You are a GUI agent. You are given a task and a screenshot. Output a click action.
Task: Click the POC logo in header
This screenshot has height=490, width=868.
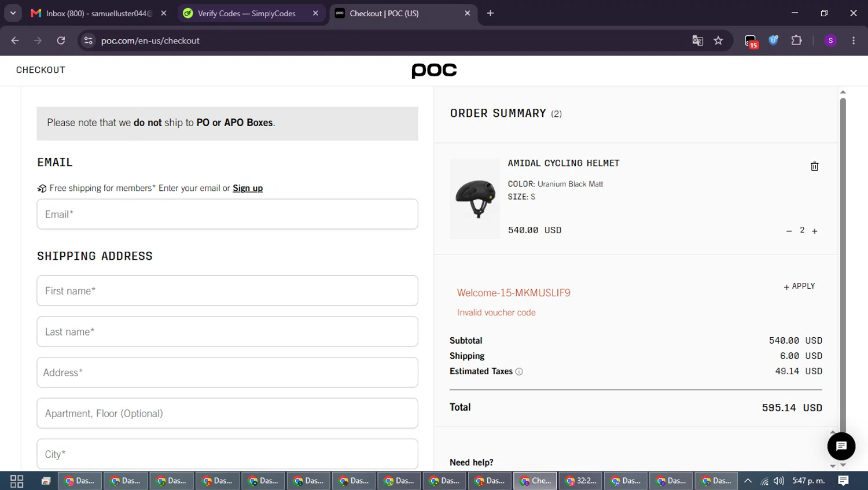point(434,71)
